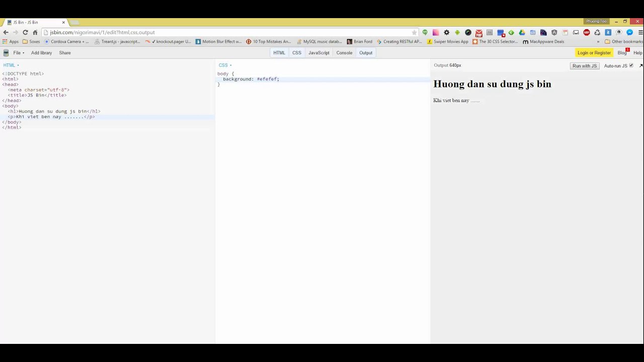This screenshot has width=644, height=362.
Task: Open the AngularJS shield extension icon
Action: coord(554,32)
